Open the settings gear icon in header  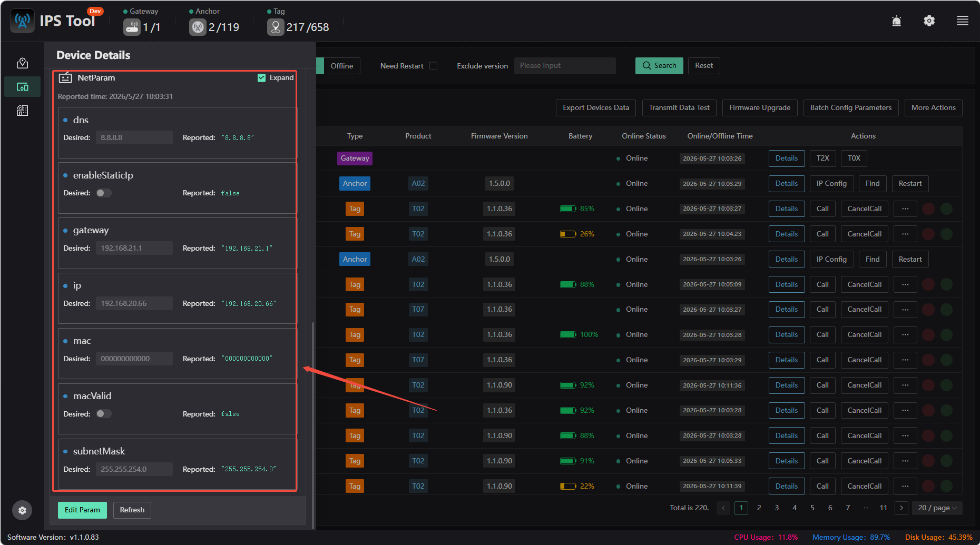coord(929,21)
